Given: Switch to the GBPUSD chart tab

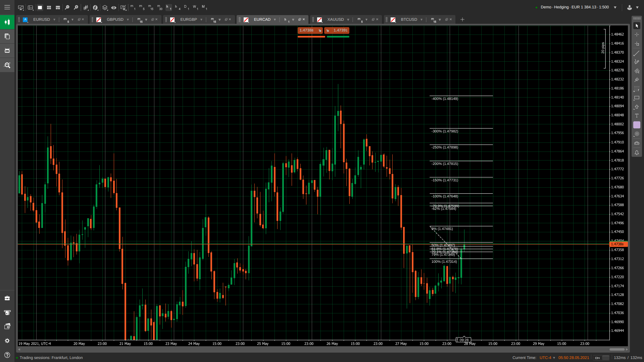Looking at the screenshot, I should point(115,19).
